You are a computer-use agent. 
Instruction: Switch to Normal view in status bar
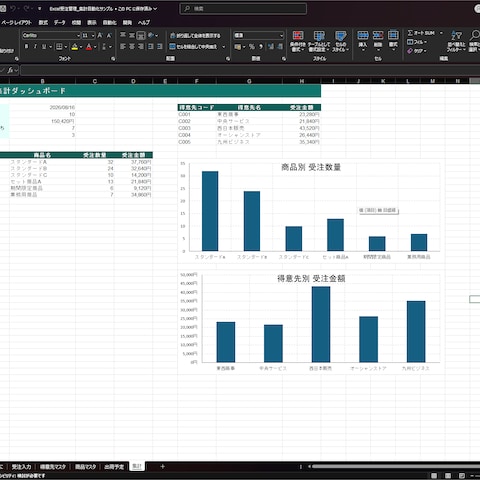tap(434, 476)
